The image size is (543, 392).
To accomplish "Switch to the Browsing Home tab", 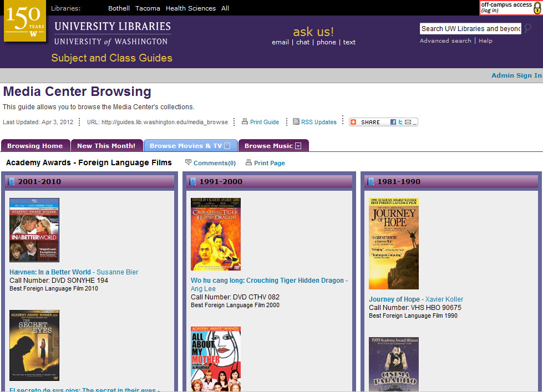I will click(35, 146).
